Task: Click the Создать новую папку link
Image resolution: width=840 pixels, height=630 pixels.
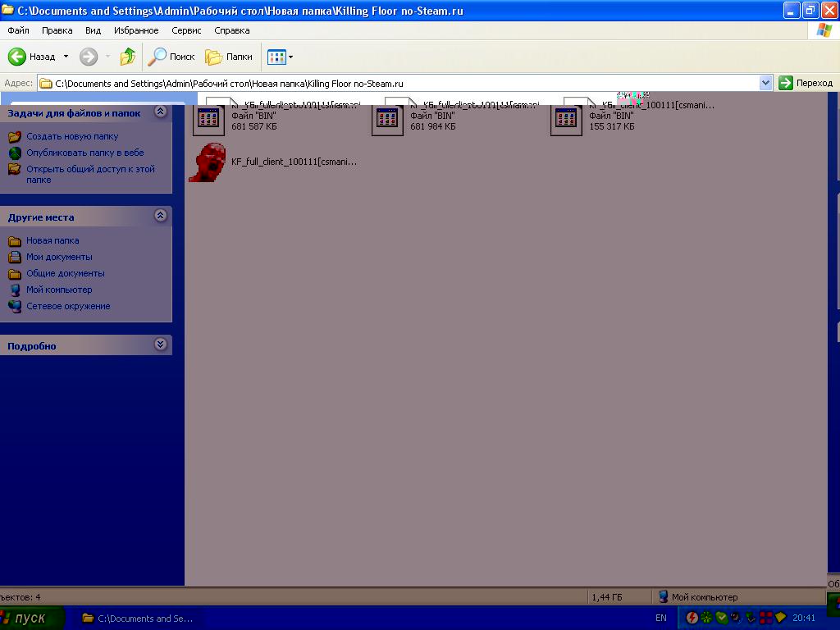Action: tap(72, 136)
